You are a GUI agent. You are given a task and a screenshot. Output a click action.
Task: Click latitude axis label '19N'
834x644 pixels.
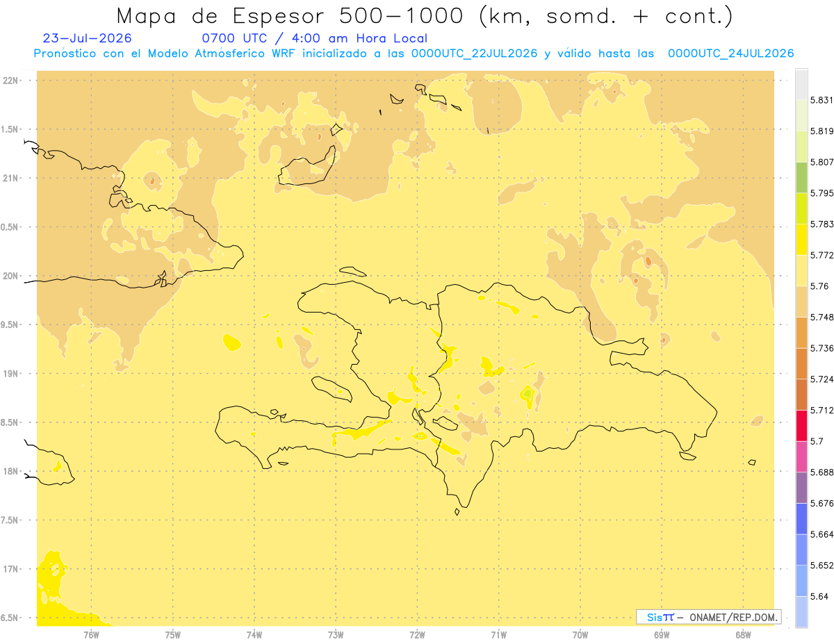click(10, 374)
